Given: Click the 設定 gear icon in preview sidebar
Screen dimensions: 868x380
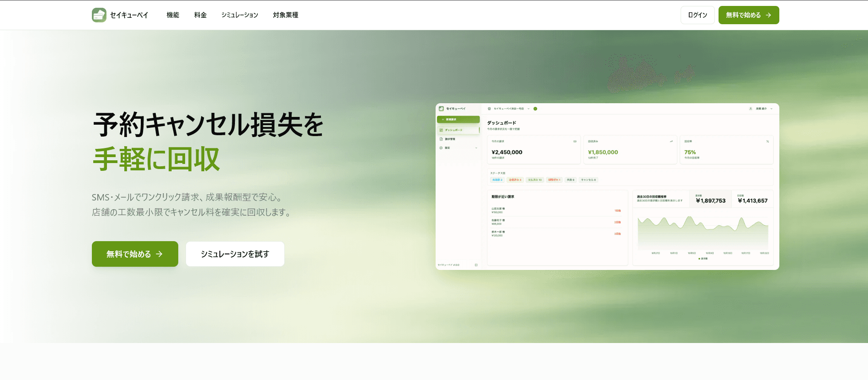Looking at the screenshot, I should pos(441,148).
